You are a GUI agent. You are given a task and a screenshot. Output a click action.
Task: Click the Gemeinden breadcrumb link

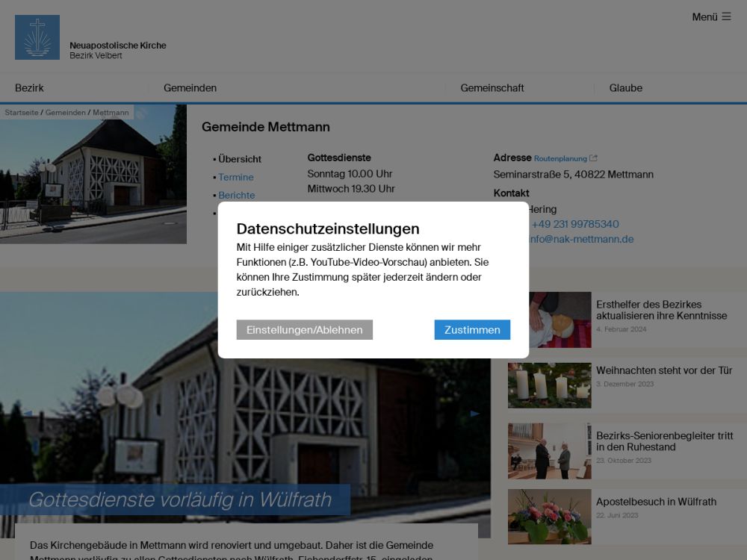point(66,113)
